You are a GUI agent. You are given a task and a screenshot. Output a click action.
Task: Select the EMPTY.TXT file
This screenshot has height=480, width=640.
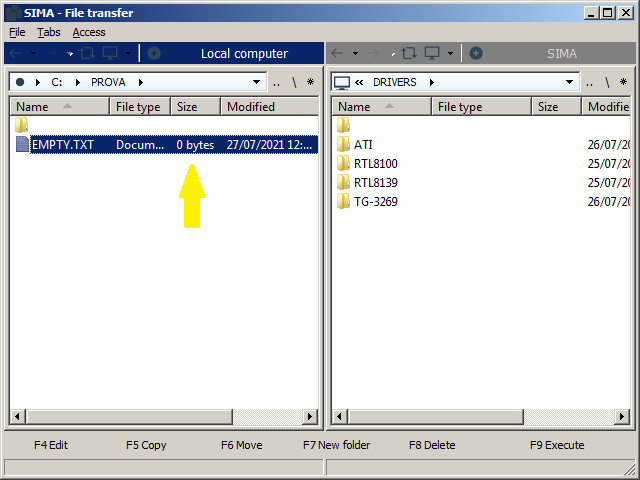[62, 145]
